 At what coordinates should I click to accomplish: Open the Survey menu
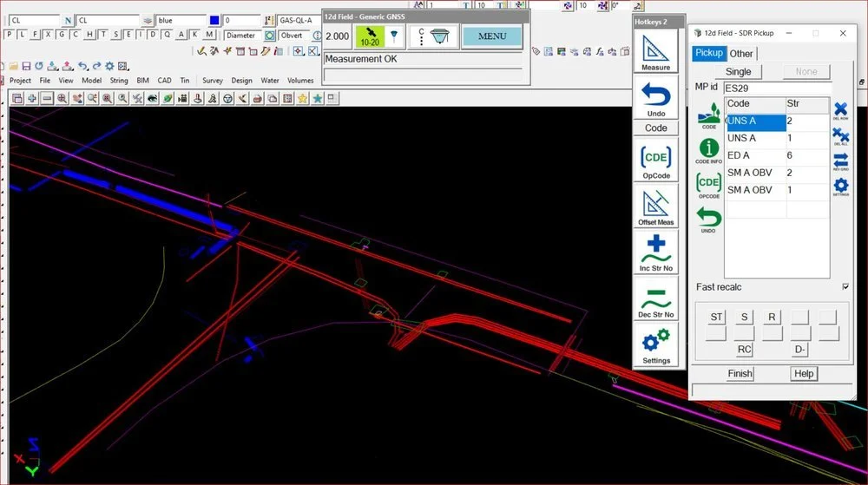point(212,80)
